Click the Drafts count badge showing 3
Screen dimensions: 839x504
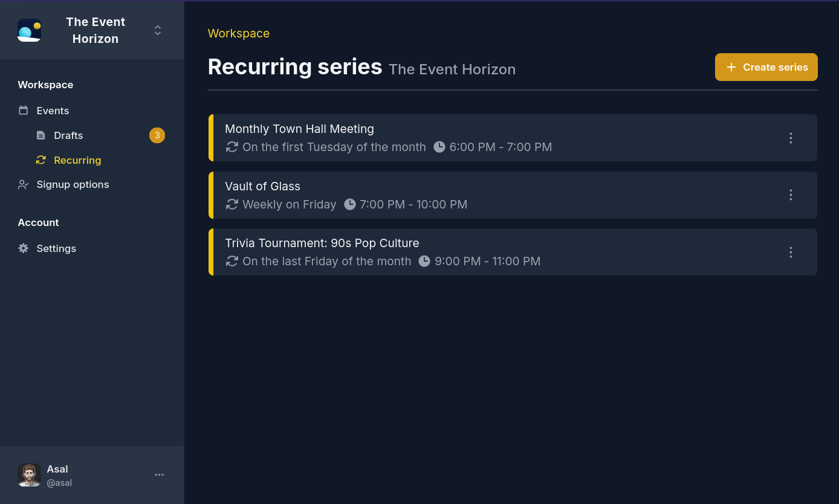tap(157, 135)
